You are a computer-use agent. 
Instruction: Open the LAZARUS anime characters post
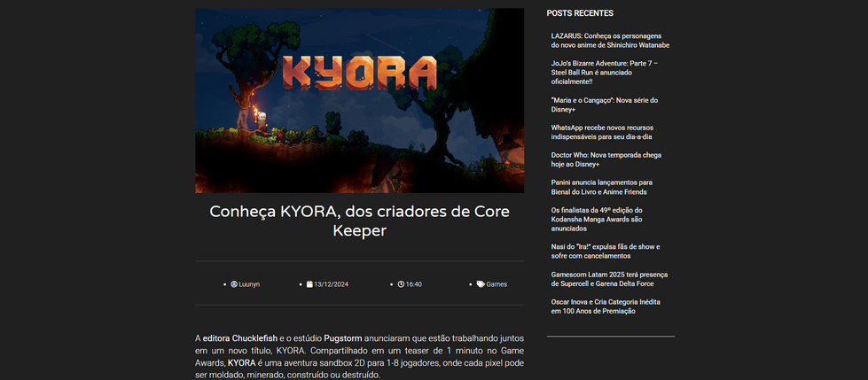click(610, 41)
